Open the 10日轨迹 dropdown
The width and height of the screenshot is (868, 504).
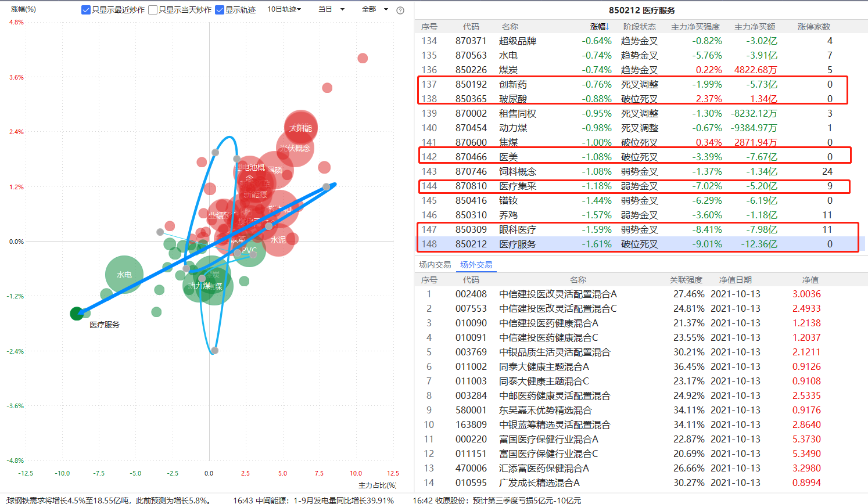tap(284, 9)
